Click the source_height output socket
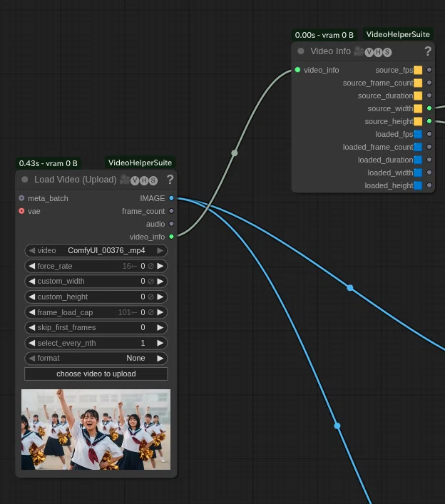 tap(429, 121)
